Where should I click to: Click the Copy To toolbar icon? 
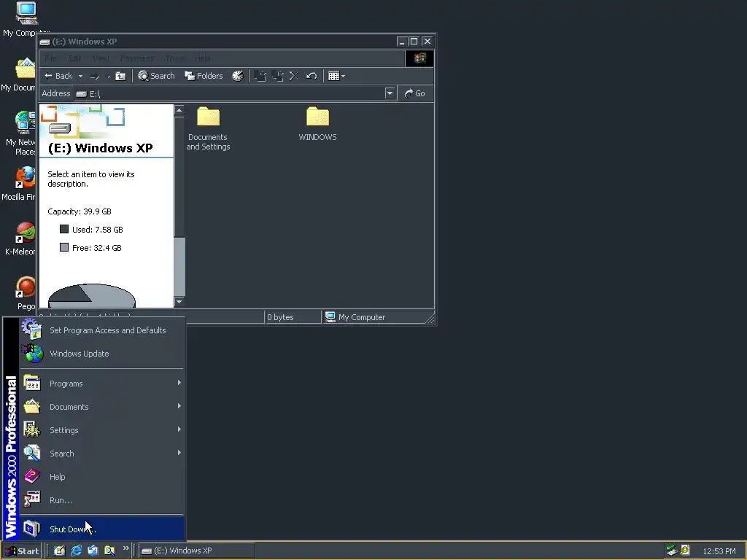tap(277, 76)
